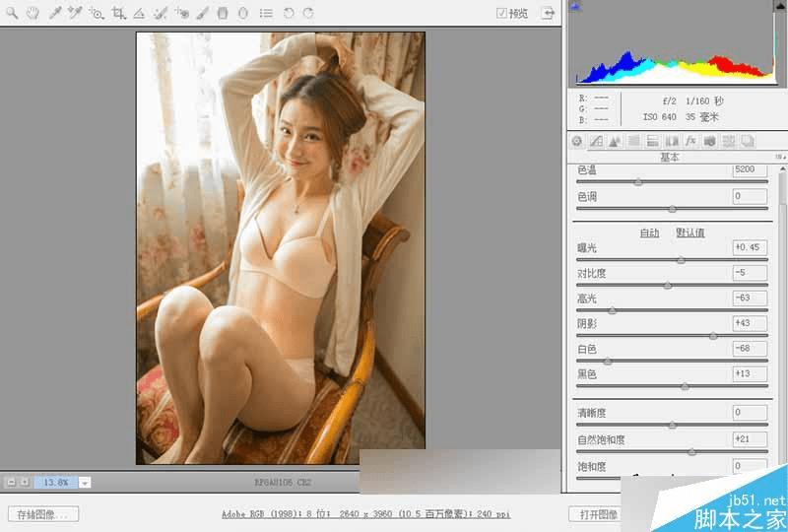Open the HSL / Grayscale panel tab
Image resolution: width=788 pixels, height=532 pixels.
coord(634,141)
